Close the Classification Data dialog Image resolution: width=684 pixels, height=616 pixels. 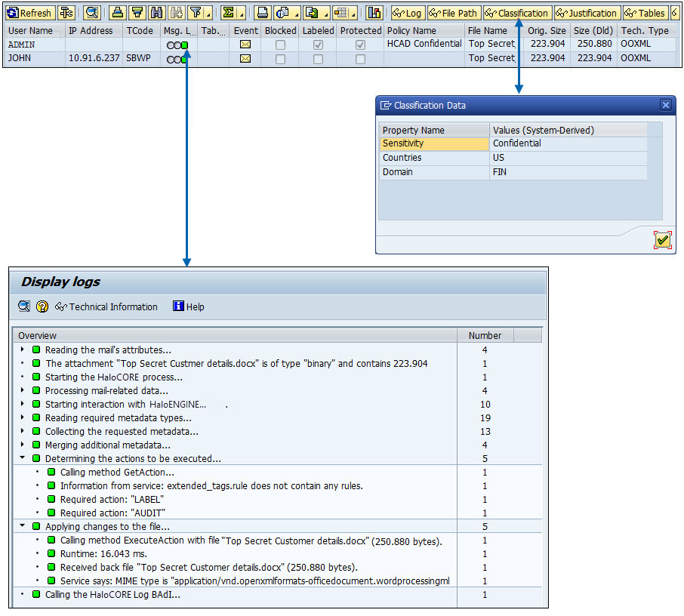point(665,105)
